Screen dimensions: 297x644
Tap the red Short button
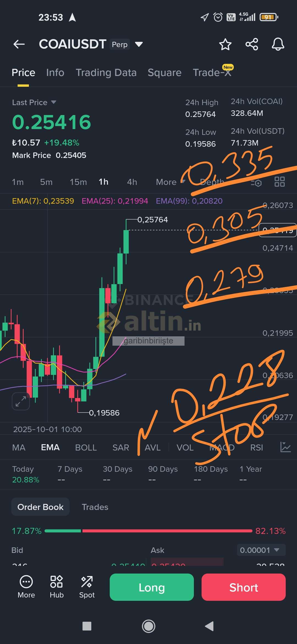(244, 587)
